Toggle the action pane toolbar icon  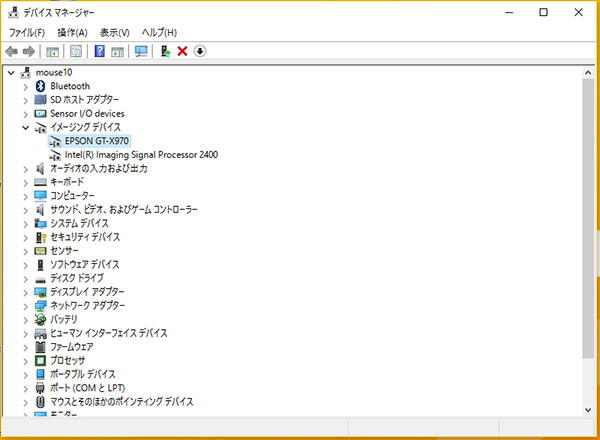point(117,51)
